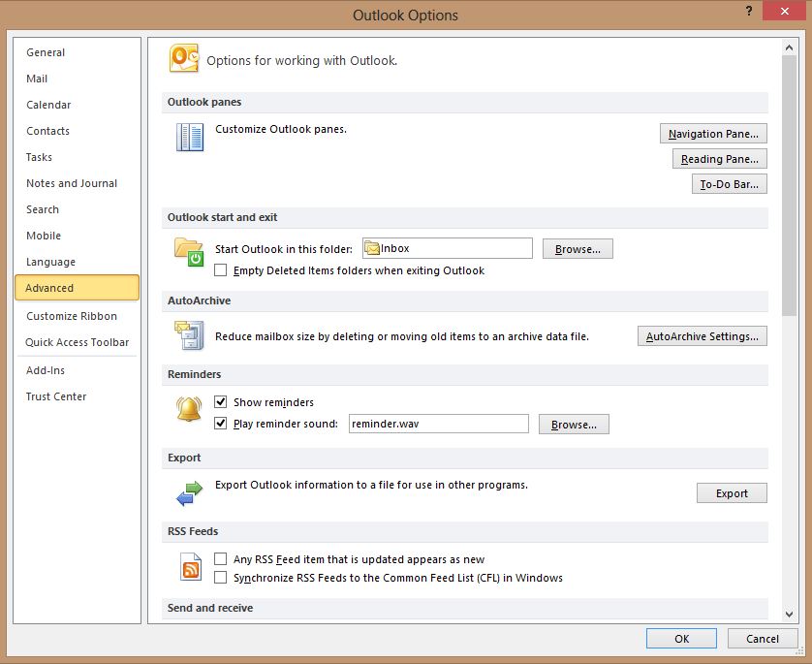
Task: Uncheck the Show reminders checkbox
Action: click(x=221, y=402)
